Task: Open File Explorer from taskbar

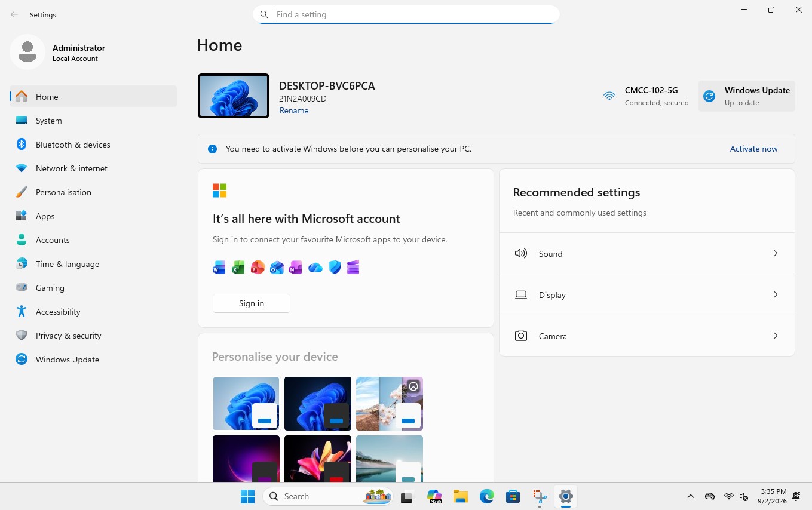Action: coord(460,496)
